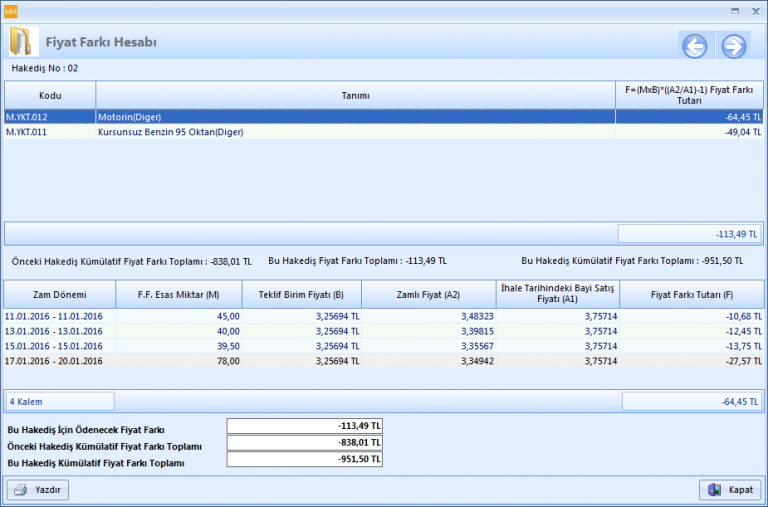Click the forward arrow navigation icon

coord(734,46)
